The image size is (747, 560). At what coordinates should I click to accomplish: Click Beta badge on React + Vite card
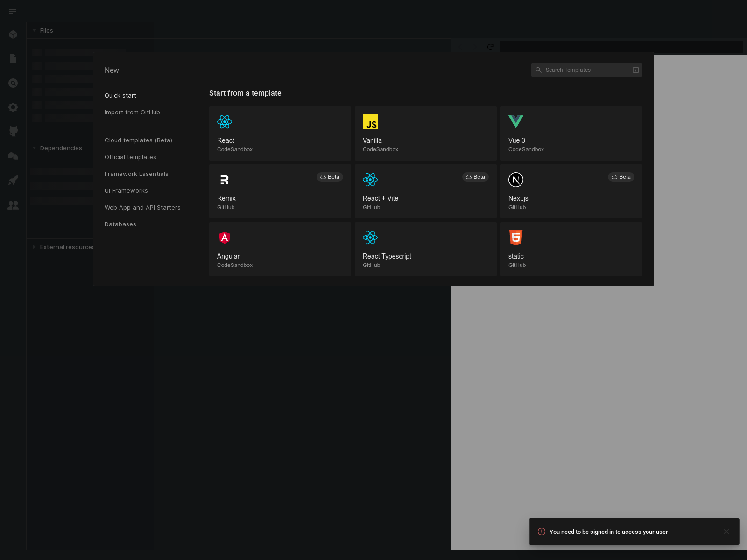pos(475,177)
